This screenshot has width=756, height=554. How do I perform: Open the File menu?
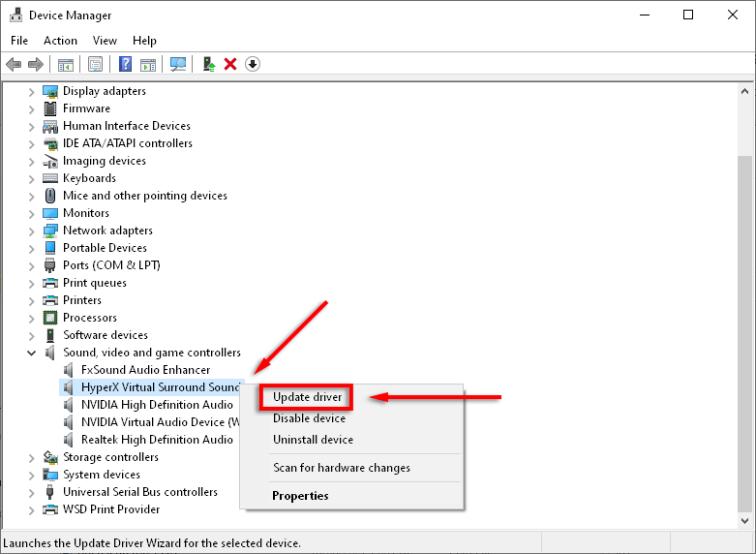pyautogui.click(x=19, y=41)
